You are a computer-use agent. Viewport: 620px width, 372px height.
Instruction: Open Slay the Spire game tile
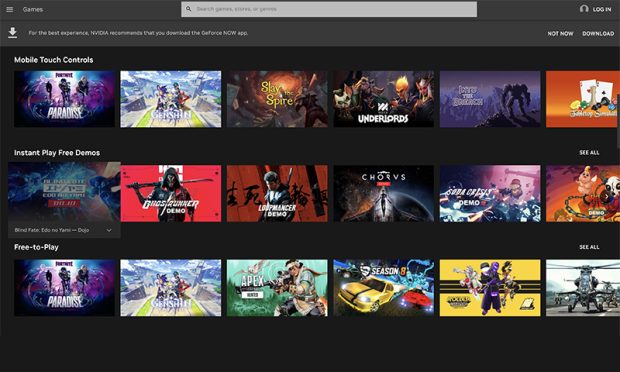tap(277, 99)
